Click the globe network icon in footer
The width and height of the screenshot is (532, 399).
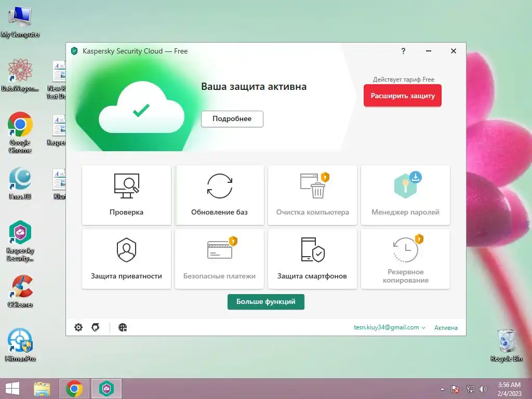coord(123,327)
